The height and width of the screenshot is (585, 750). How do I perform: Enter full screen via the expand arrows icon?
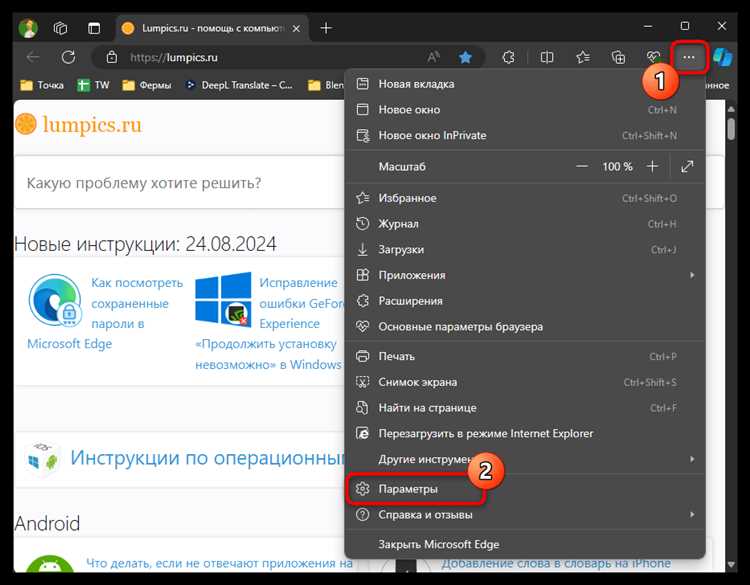click(x=687, y=166)
